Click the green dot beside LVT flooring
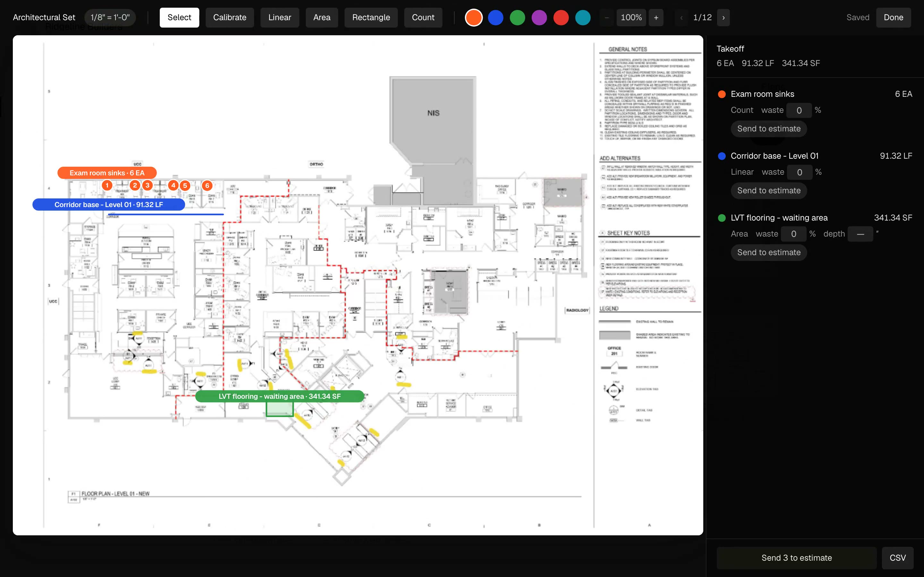The width and height of the screenshot is (924, 577). [722, 218]
